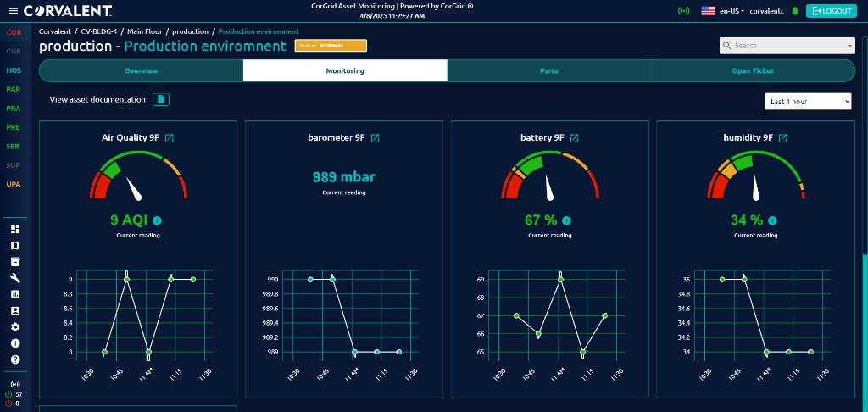
Task: Click the Air Quality gauge needle
Action: click(x=135, y=189)
